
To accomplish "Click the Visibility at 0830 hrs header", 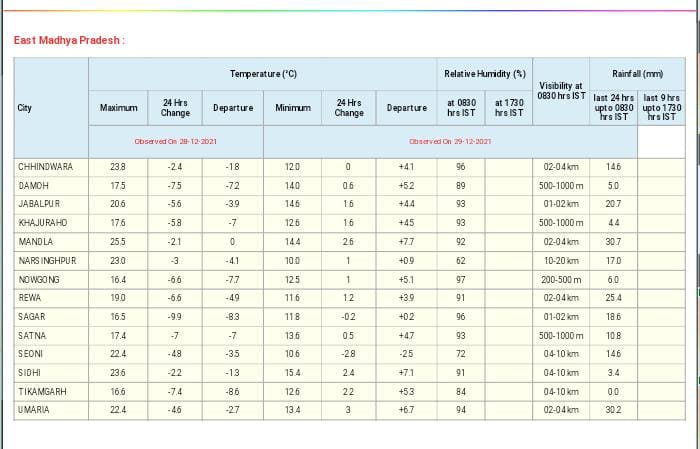I will pos(561,91).
